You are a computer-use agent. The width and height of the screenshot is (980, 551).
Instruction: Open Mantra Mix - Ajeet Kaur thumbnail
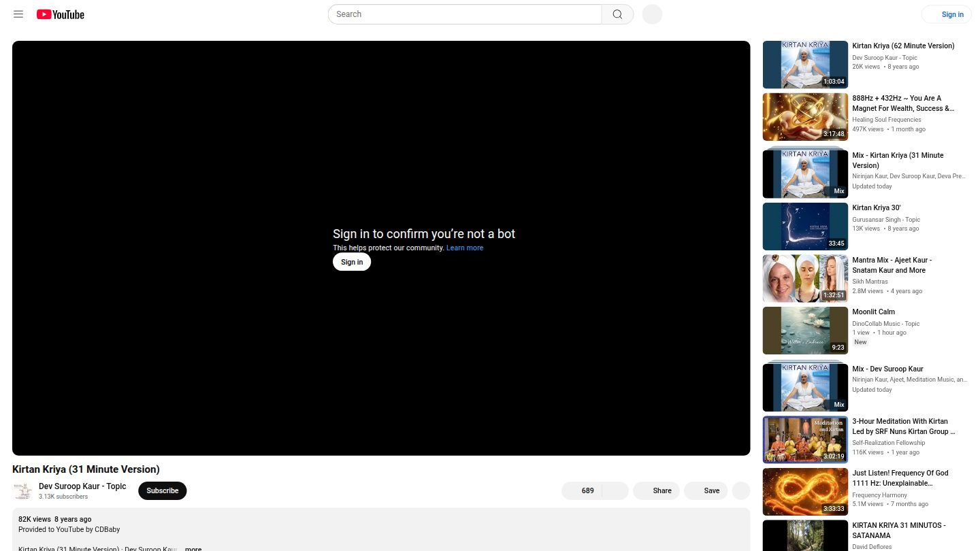tap(805, 278)
